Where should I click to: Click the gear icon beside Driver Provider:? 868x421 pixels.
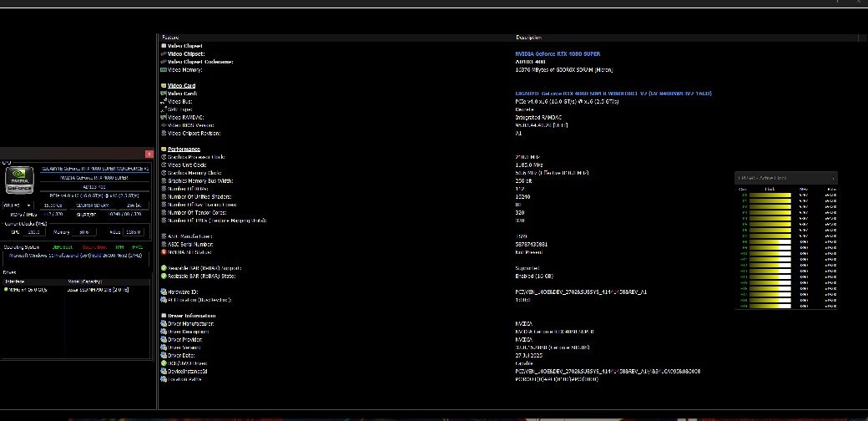(164, 340)
